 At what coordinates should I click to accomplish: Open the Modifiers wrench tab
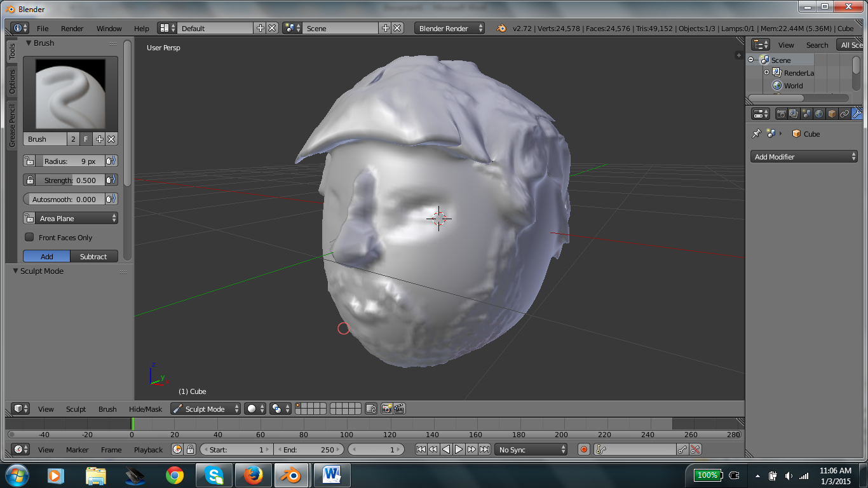point(857,114)
